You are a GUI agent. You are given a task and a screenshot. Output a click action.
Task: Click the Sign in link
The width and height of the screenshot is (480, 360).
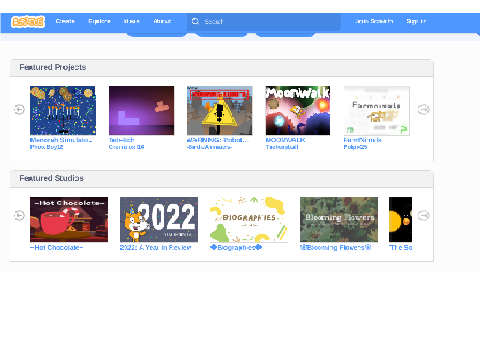point(416,21)
